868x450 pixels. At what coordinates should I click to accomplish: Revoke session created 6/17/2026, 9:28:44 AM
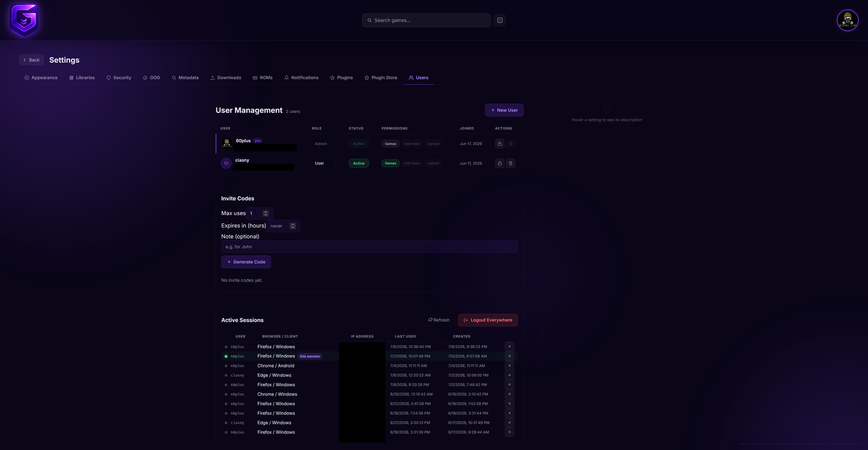click(509, 432)
